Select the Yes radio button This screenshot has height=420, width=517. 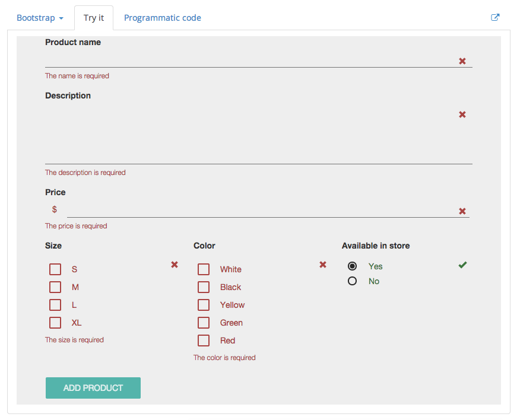353,266
